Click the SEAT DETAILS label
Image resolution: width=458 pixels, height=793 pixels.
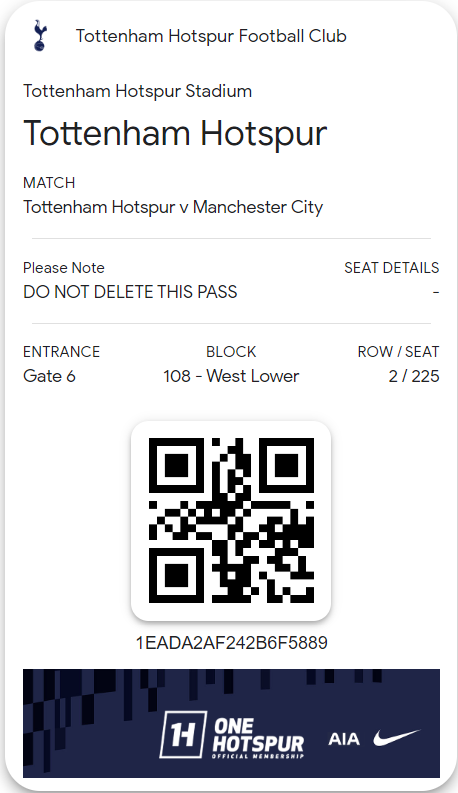[x=392, y=268]
